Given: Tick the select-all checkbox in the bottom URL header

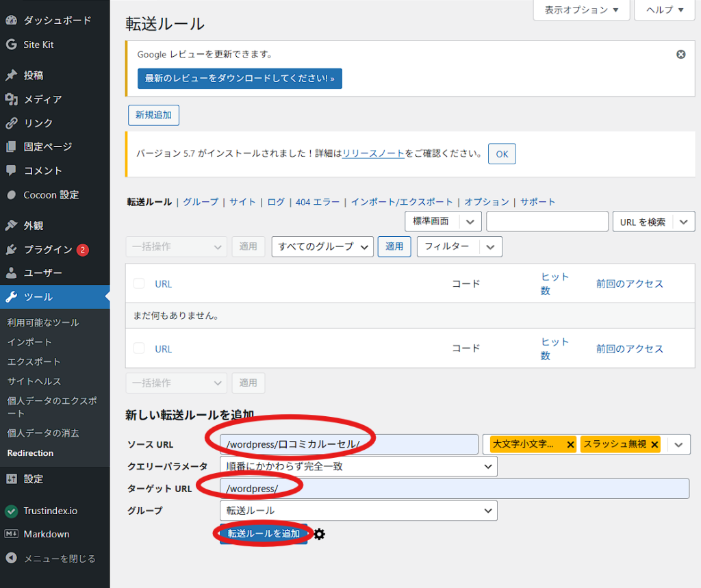Looking at the screenshot, I should pyautogui.click(x=139, y=348).
